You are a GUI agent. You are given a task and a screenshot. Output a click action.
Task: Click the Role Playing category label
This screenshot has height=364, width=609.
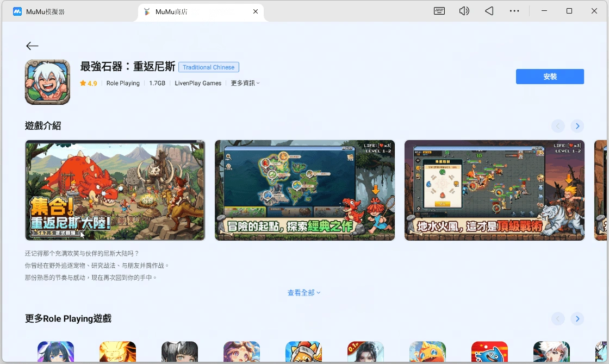point(123,83)
